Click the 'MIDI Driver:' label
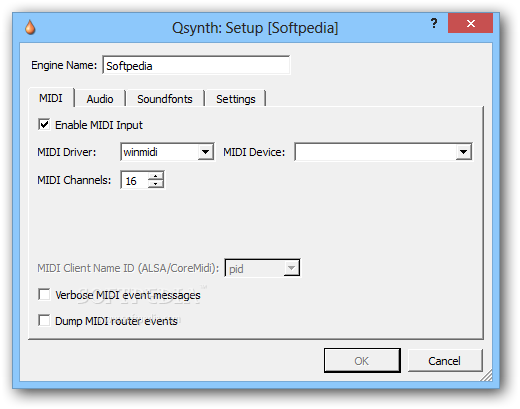Image resolution: width=520 pixels, height=409 pixels. tap(67, 152)
